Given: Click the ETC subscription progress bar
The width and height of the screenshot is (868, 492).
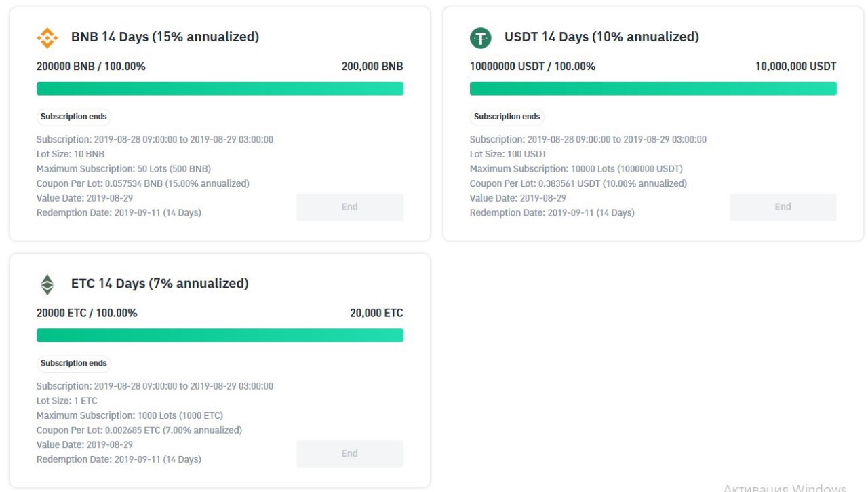Looking at the screenshot, I should click(220, 335).
